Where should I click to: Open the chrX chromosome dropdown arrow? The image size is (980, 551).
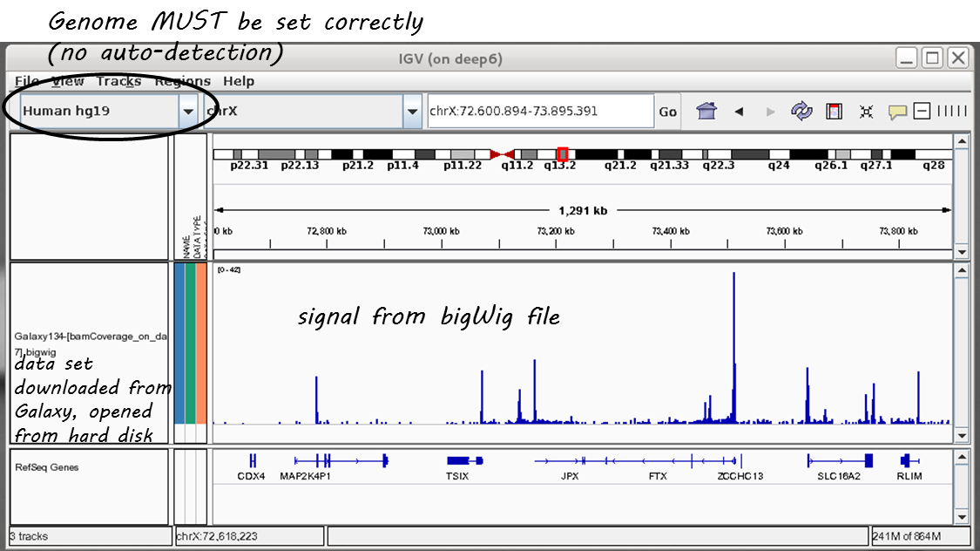[412, 112]
